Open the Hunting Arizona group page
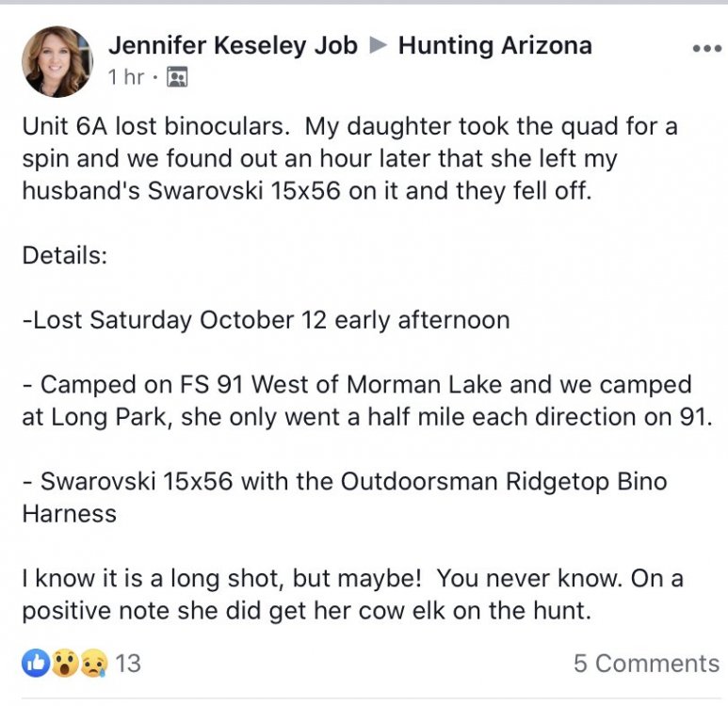728x706 pixels. point(494,46)
